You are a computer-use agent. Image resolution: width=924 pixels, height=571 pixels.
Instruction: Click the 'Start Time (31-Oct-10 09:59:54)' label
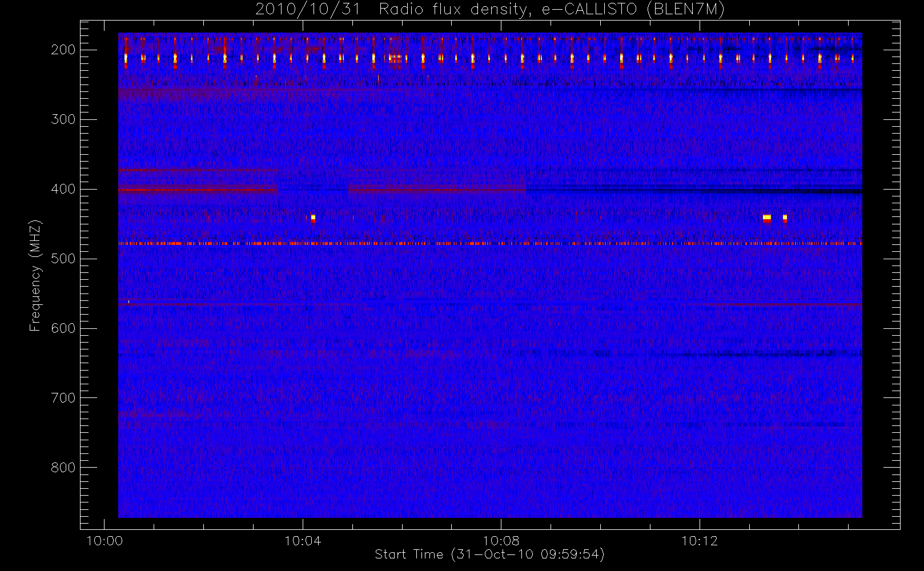489,554
